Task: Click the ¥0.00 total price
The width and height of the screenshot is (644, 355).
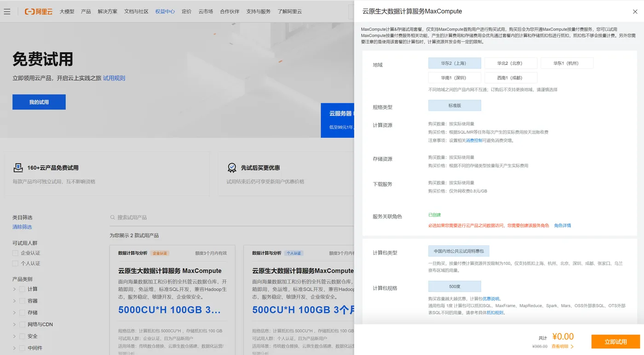Action: 563,337
